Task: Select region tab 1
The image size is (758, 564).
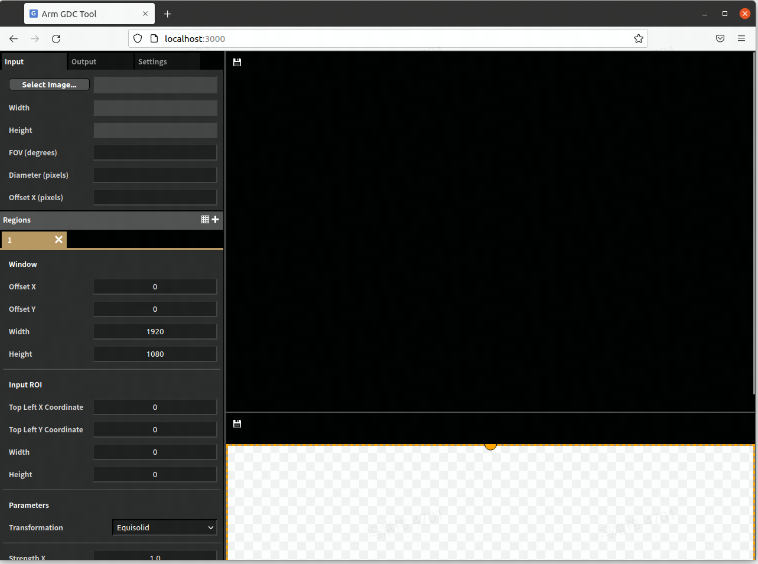Action: pos(25,240)
